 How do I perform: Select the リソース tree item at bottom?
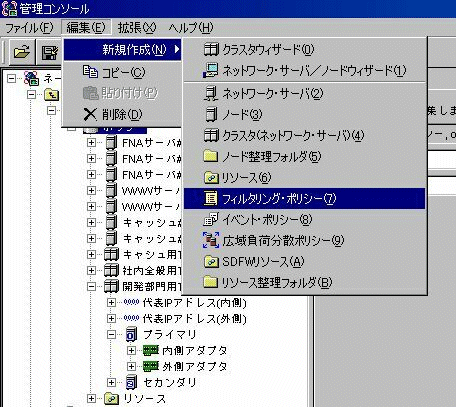144,399
